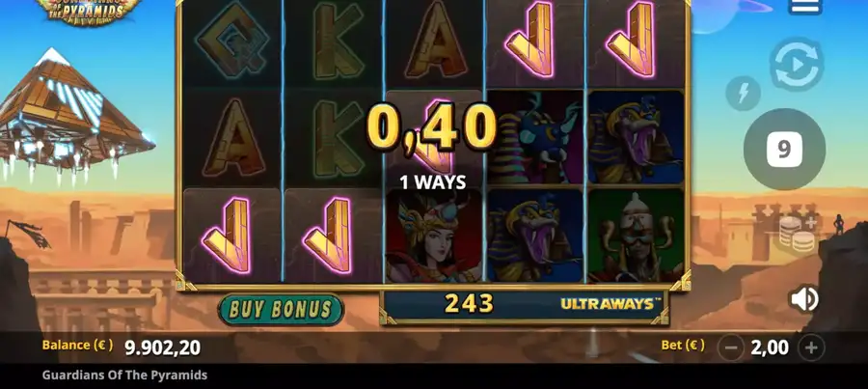
Task: Click the 243 Ultraways counter panel
Action: click(x=524, y=306)
